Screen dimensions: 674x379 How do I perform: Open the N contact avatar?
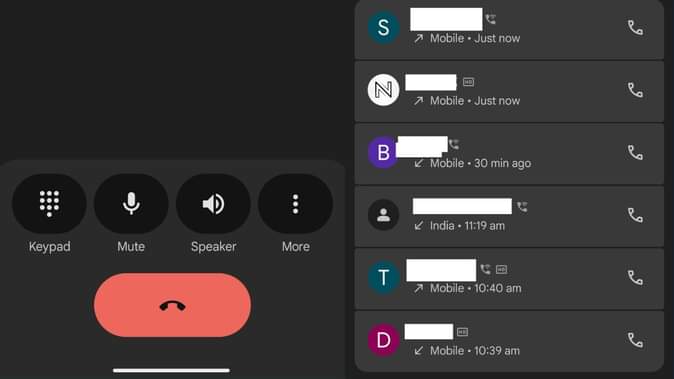point(383,90)
